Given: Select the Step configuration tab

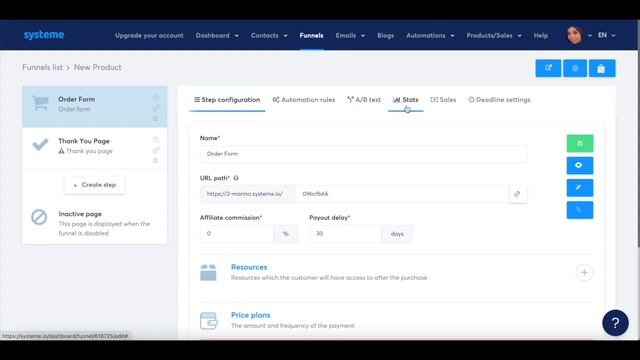Looking at the screenshot, I should tap(227, 100).
